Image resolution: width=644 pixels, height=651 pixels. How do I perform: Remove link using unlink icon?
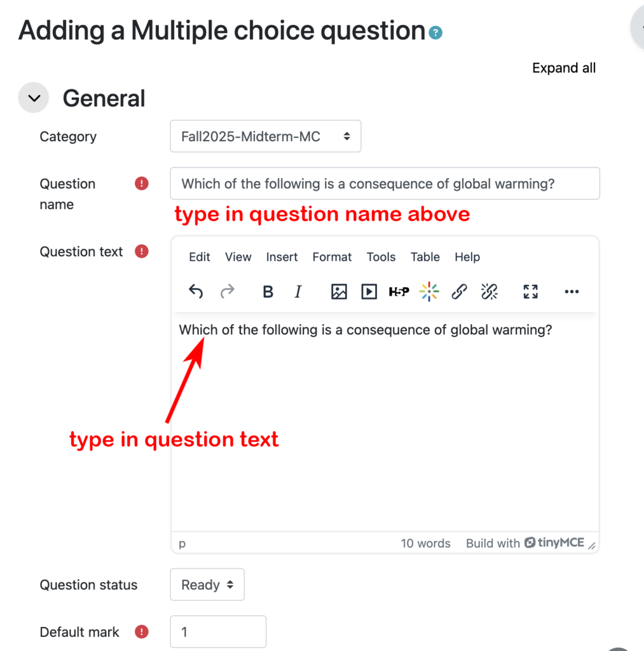[489, 292]
